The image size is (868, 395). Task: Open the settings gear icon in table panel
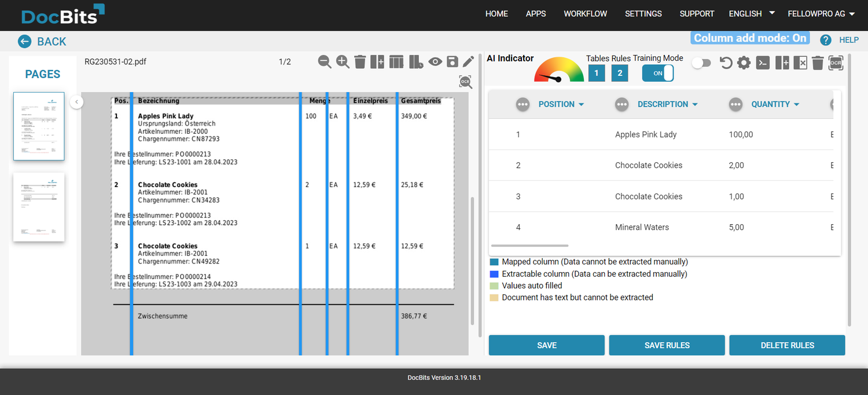[x=744, y=63]
